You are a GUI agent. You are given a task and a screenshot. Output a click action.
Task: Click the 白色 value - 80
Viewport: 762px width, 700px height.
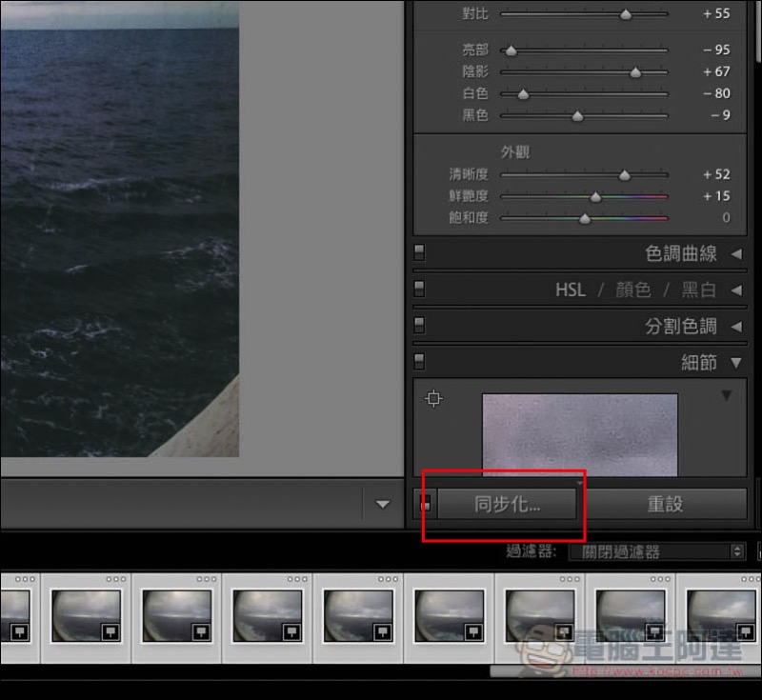tap(716, 93)
